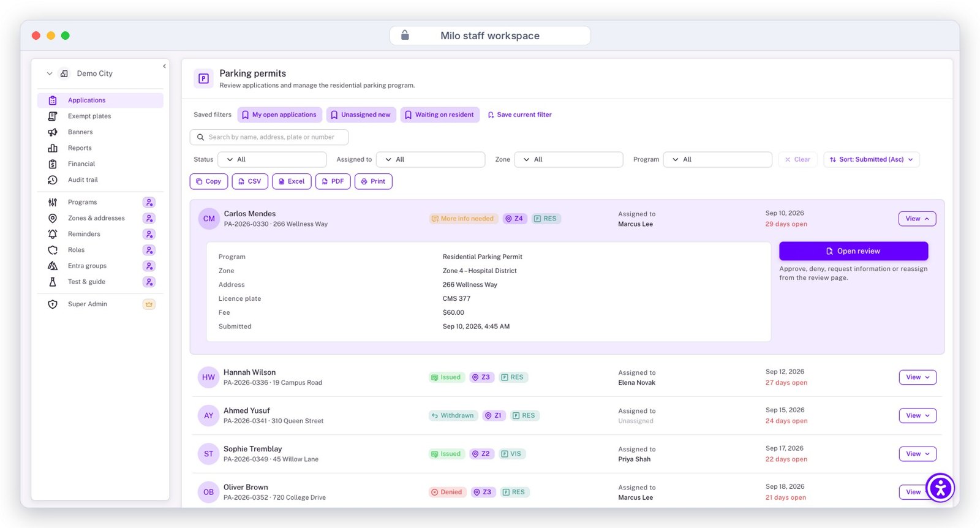Go to Roles in the sidebar
Viewport: 980px width, 528px height.
100,250
